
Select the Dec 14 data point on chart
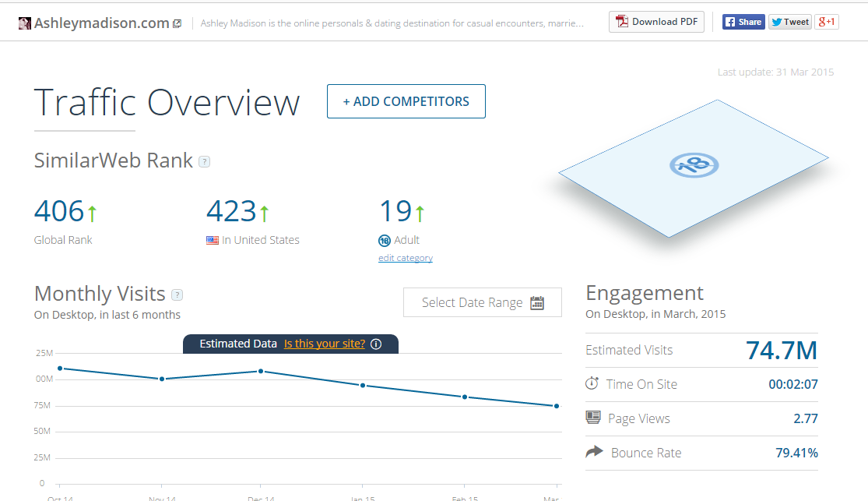click(261, 372)
